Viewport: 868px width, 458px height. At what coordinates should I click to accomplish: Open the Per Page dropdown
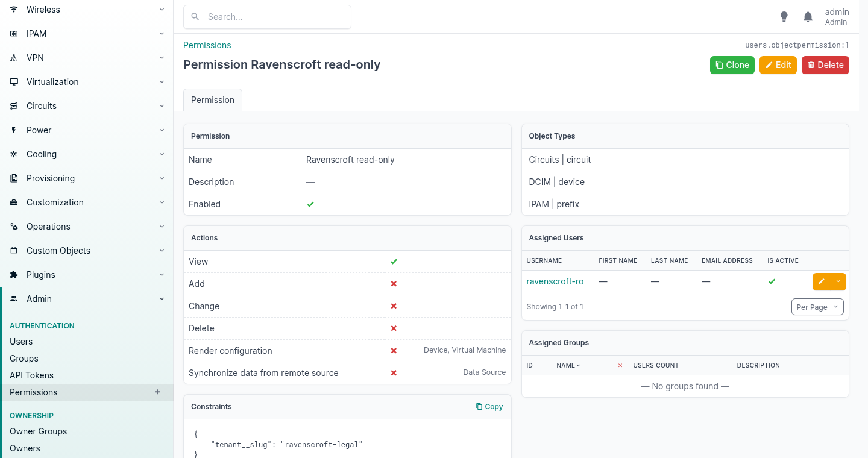pos(817,307)
